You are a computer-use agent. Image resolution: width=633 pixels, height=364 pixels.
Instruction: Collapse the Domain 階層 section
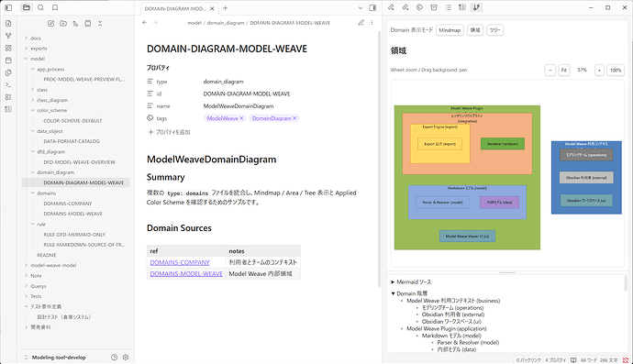393,293
